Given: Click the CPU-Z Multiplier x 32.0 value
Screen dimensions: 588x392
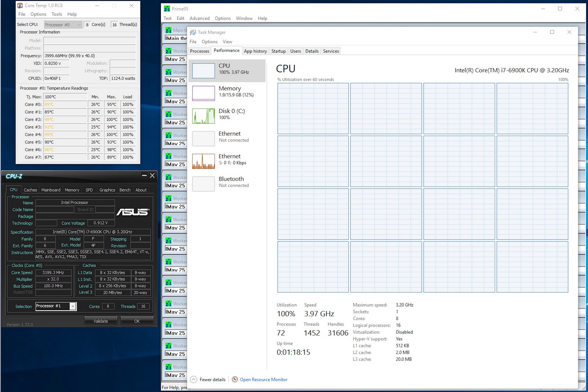Looking at the screenshot, I should tap(53, 279).
